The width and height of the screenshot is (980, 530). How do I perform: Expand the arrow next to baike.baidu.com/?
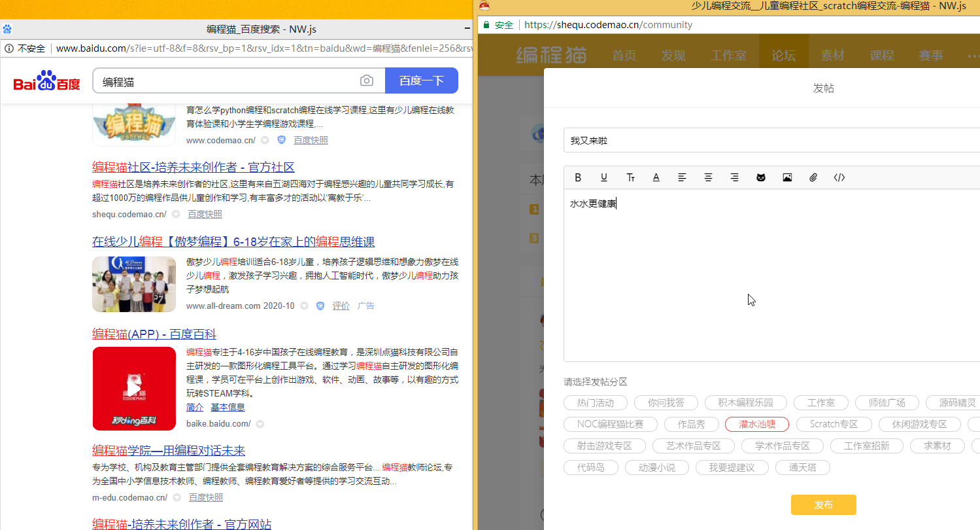(260, 424)
